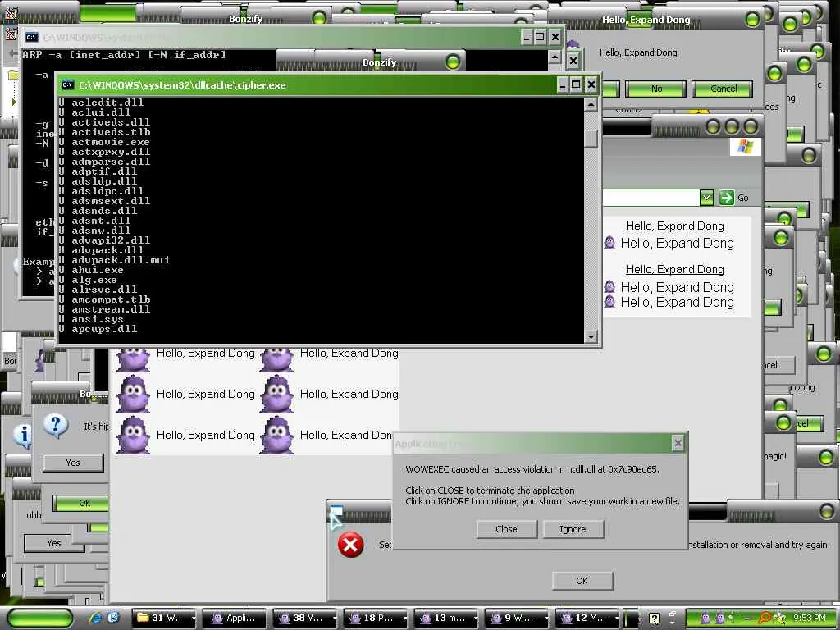The image size is (840, 630).
Task: Click the "advapi32.dll" line in cipher output
Action: pos(104,240)
